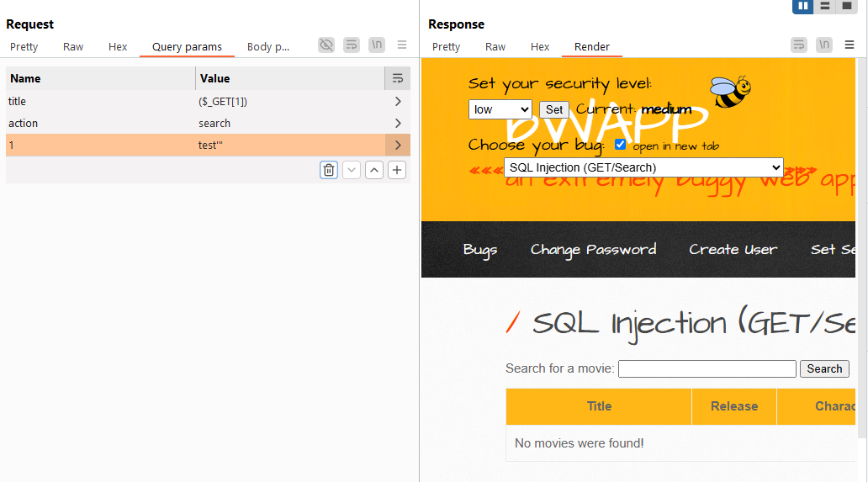Click the Response panel's line-wrap icon
This screenshot has width=868, height=482.
[799, 45]
